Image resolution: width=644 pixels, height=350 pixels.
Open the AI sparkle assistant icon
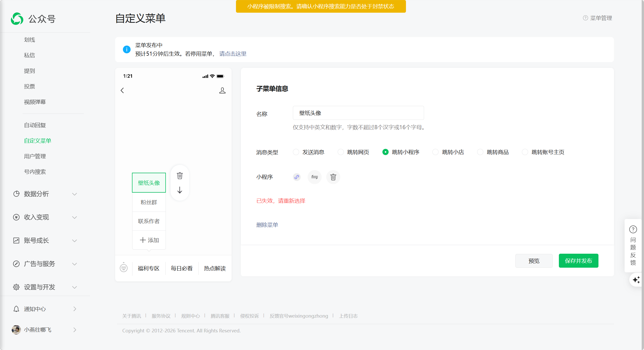tap(636, 280)
